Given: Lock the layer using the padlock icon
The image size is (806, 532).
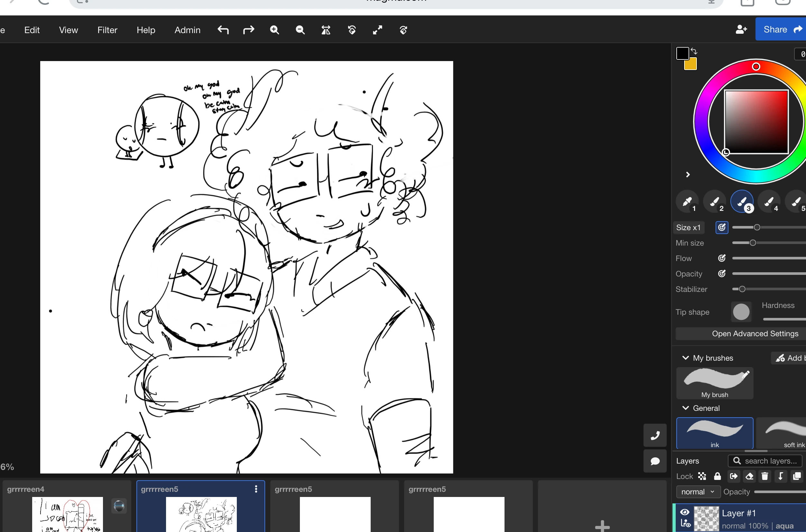Looking at the screenshot, I should [x=717, y=476].
